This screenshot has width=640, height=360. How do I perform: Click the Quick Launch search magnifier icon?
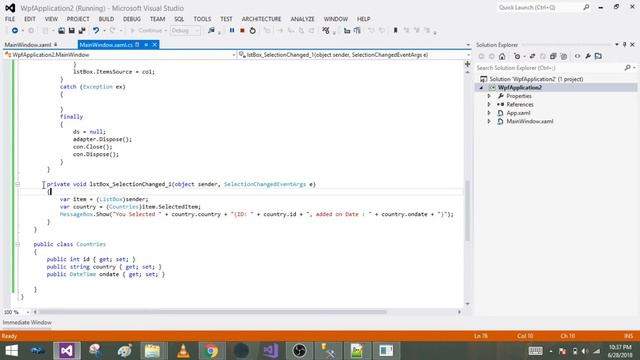coord(586,7)
